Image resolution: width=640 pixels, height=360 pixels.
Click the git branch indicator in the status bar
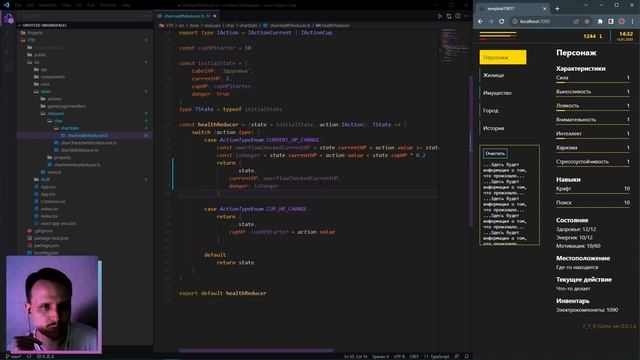[14, 356]
